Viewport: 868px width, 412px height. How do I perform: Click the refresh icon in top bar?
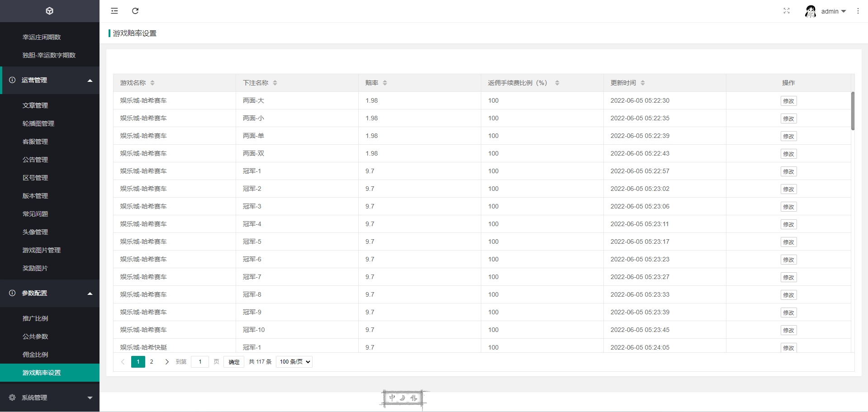[x=135, y=11]
